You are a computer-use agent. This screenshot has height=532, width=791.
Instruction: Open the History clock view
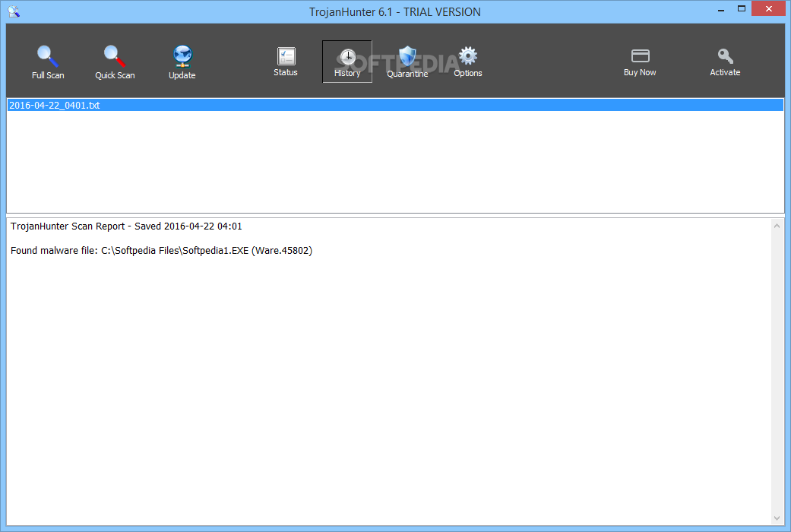(x=347, y=62)
